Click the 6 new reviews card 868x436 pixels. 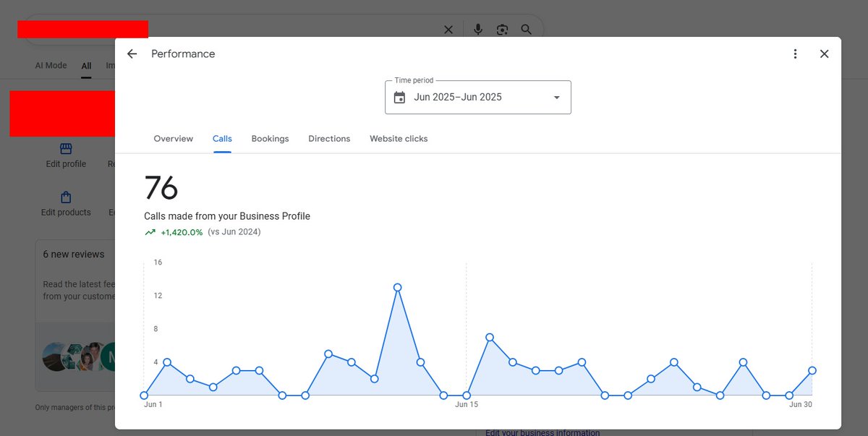click(75, 254)
